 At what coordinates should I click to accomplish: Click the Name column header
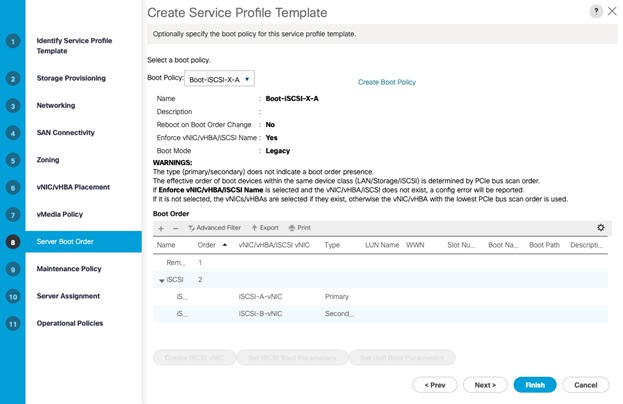click(x=166, y=245)
